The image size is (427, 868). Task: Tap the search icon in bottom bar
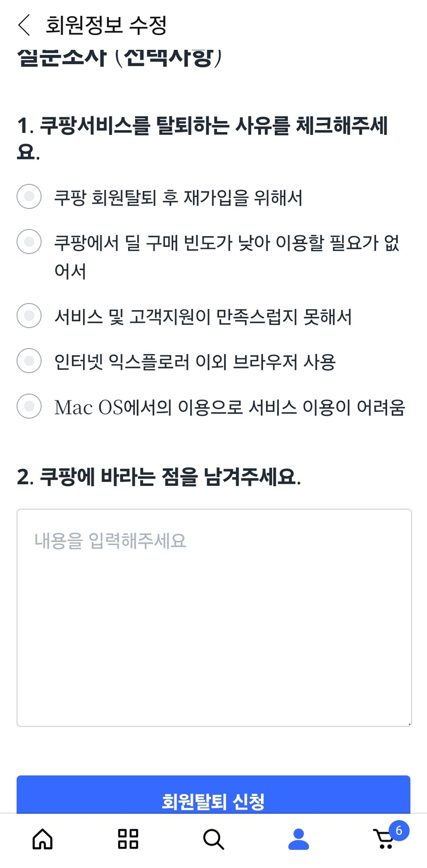213,840
